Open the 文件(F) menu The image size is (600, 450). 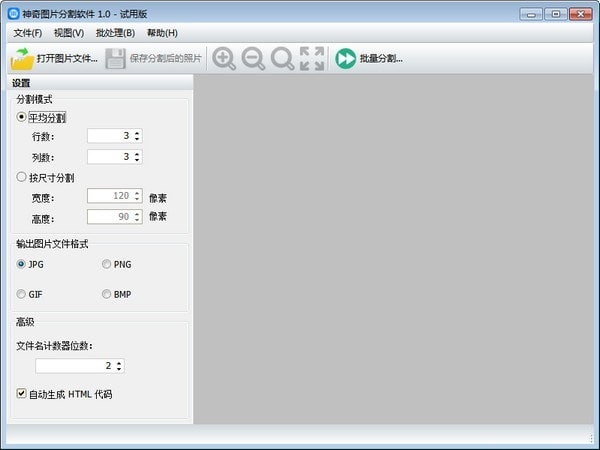point(28,33)
